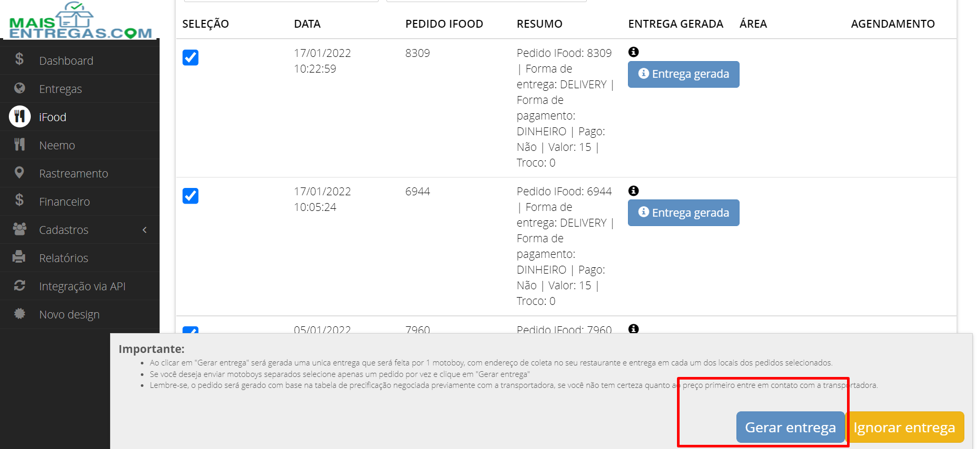
Task: Click info icon above order 6944's button
Action: 634,191
